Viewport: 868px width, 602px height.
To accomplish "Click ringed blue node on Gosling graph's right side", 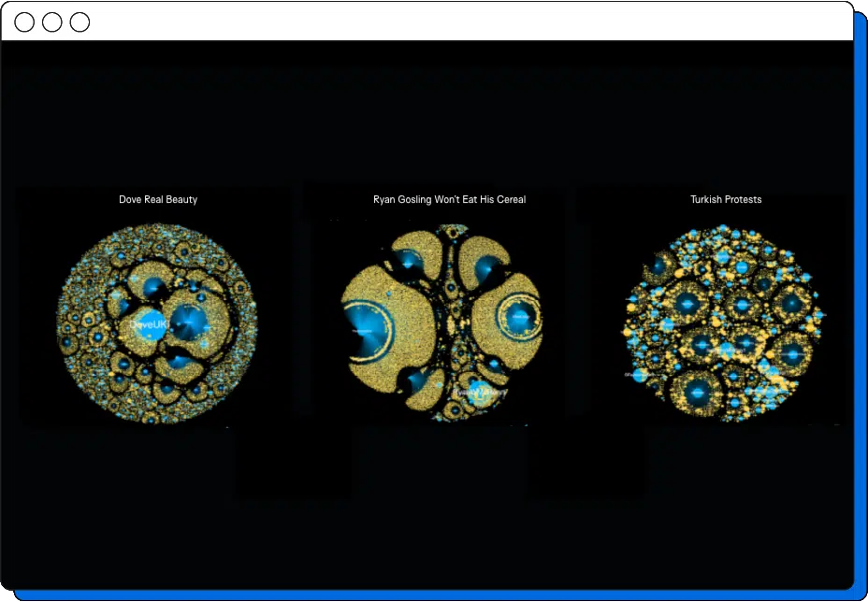I will 520,318.
